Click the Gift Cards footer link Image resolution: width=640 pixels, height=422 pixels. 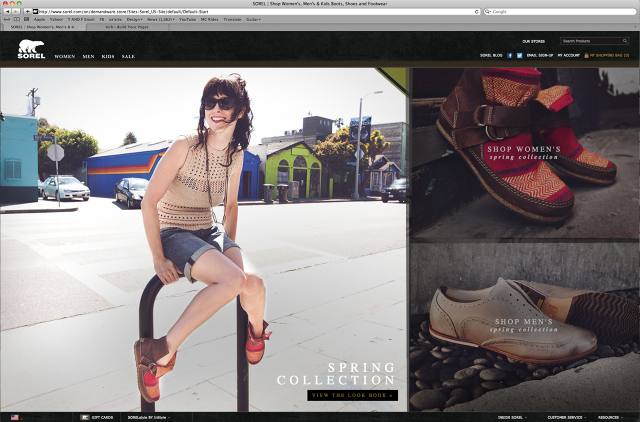point(102,418)
